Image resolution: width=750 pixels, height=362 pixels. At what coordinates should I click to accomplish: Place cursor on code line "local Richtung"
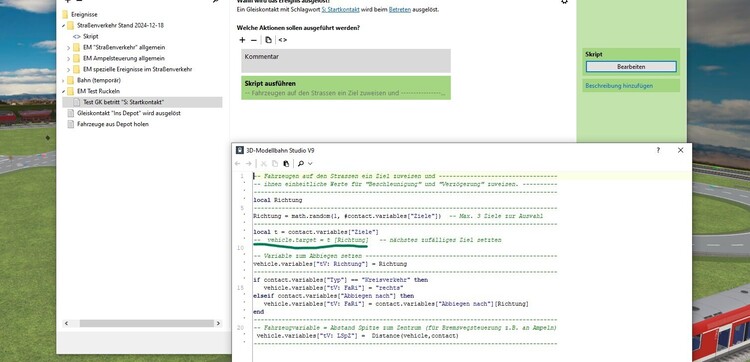tap(277, 200)
